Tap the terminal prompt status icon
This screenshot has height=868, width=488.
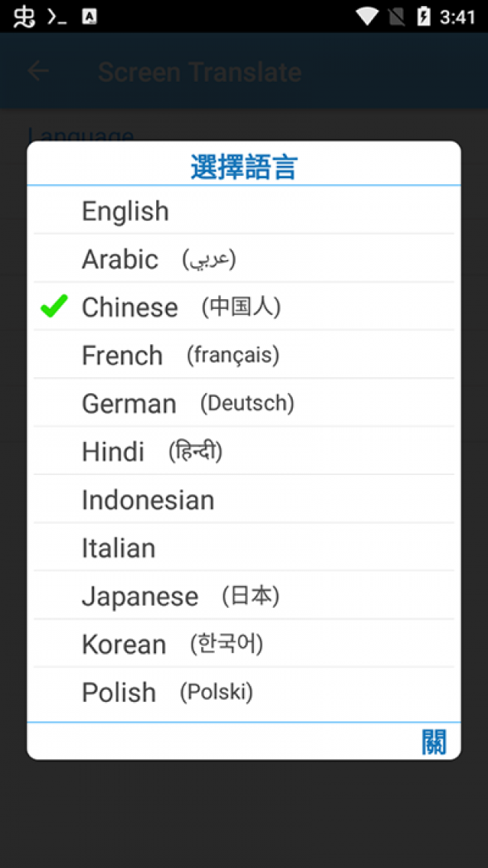click(x=56, y=17)
